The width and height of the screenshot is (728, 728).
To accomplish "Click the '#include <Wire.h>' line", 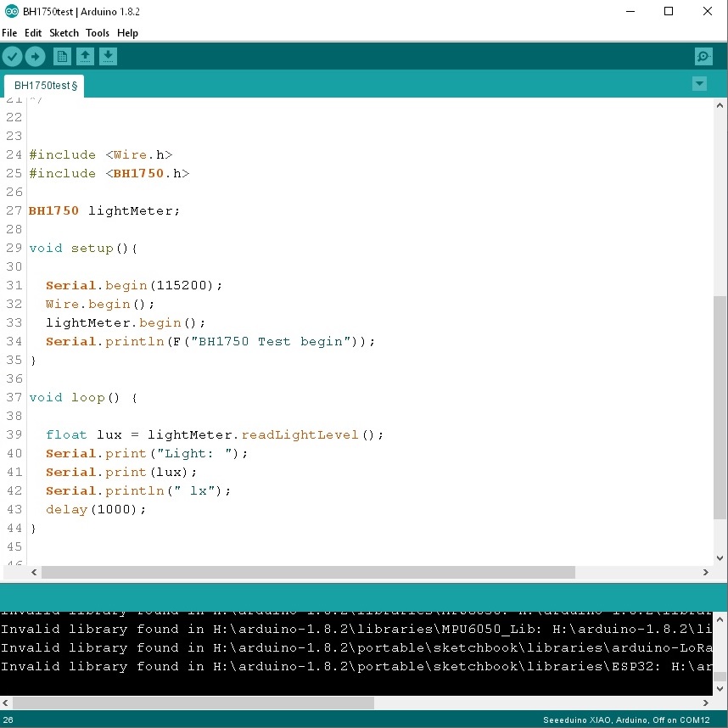I will [101, 154].
